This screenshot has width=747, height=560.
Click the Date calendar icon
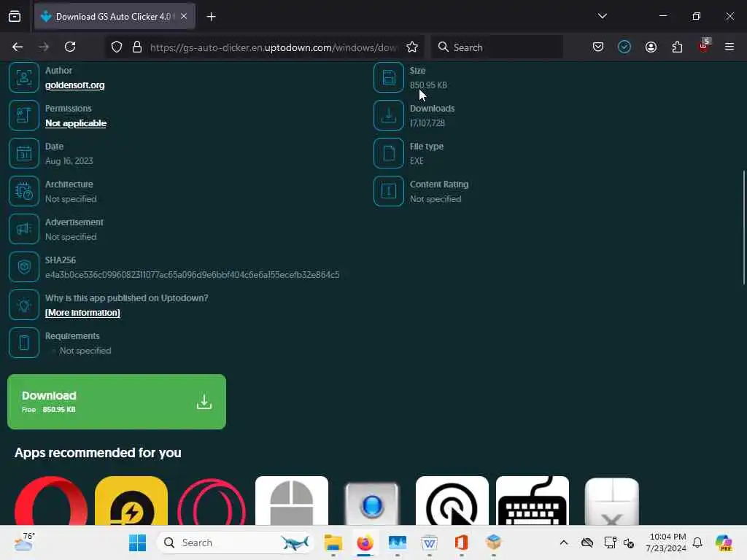(24, 153)
